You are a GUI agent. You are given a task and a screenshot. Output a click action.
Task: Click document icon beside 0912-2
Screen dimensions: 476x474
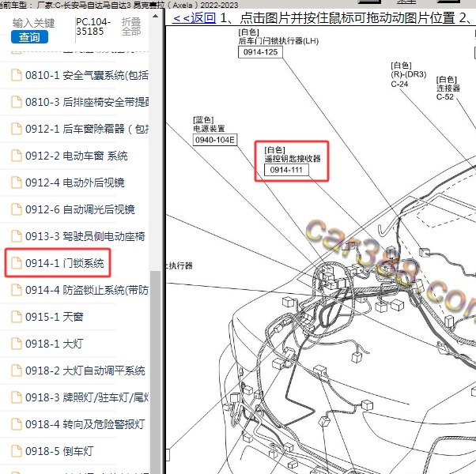(x=17, y=156)
